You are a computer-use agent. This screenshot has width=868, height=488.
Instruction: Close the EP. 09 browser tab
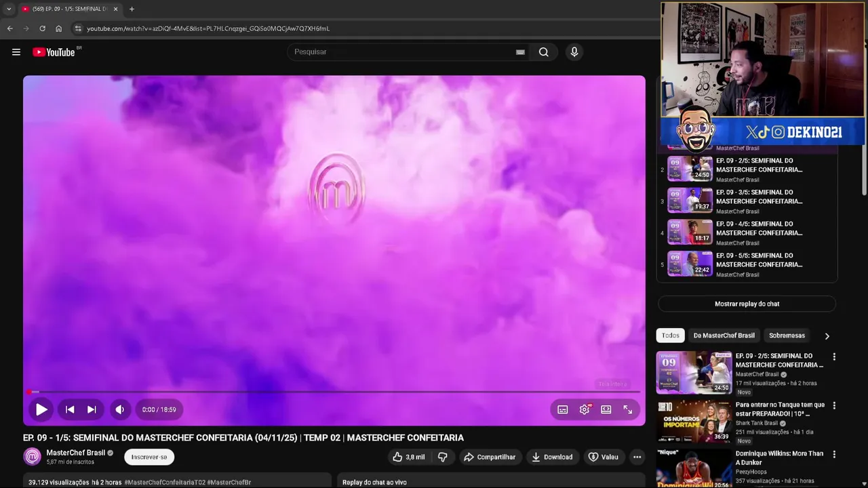115,9
